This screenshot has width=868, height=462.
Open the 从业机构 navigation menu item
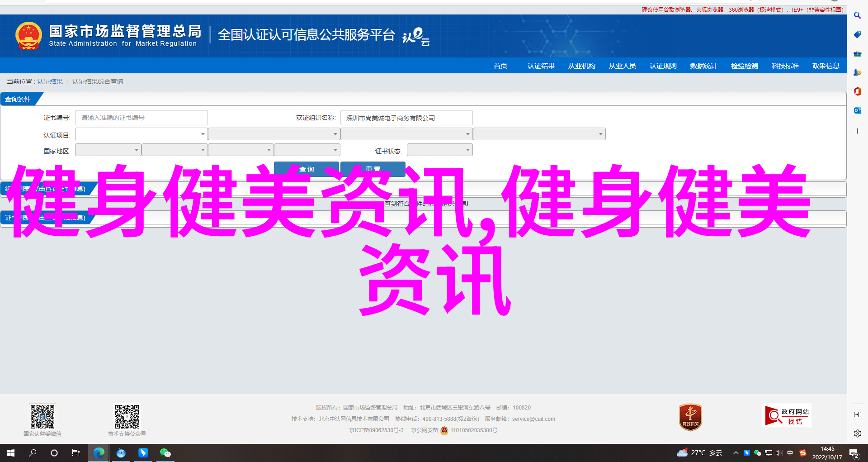581,66
